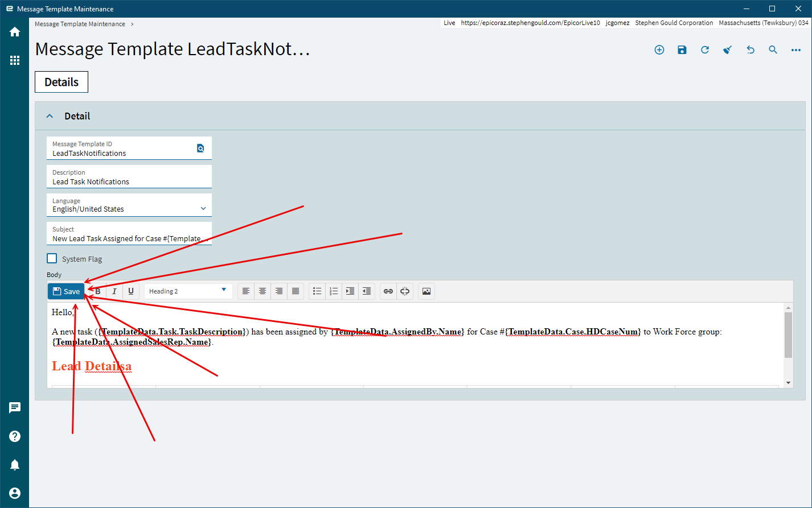Screen dimensions: 812x508
Task: Insert a hyperlink in the body editor
Action: [388, 291]
